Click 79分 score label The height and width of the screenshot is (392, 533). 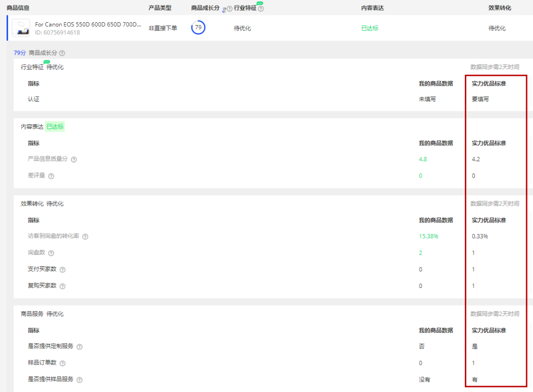20,53
